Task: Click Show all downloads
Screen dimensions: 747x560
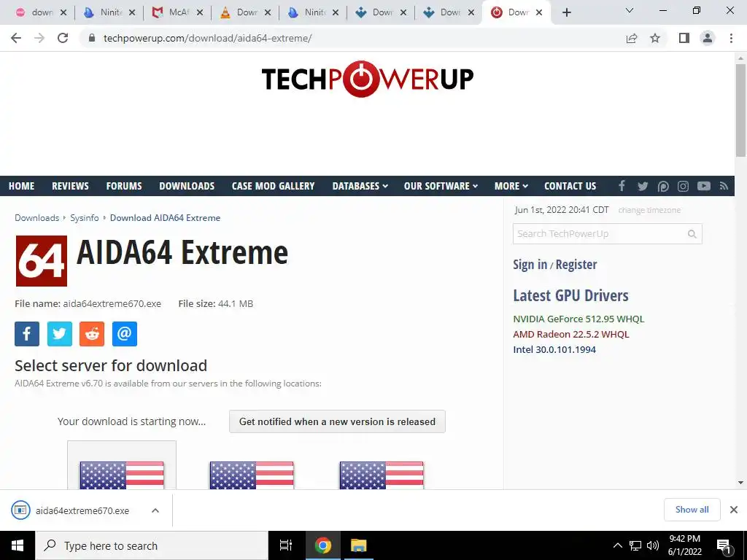Action: coord(692,510)
